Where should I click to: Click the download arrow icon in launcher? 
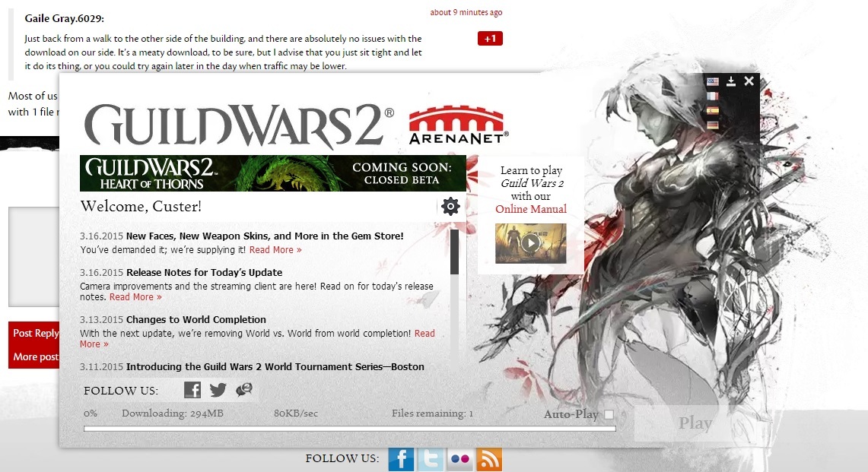point(731,81)
